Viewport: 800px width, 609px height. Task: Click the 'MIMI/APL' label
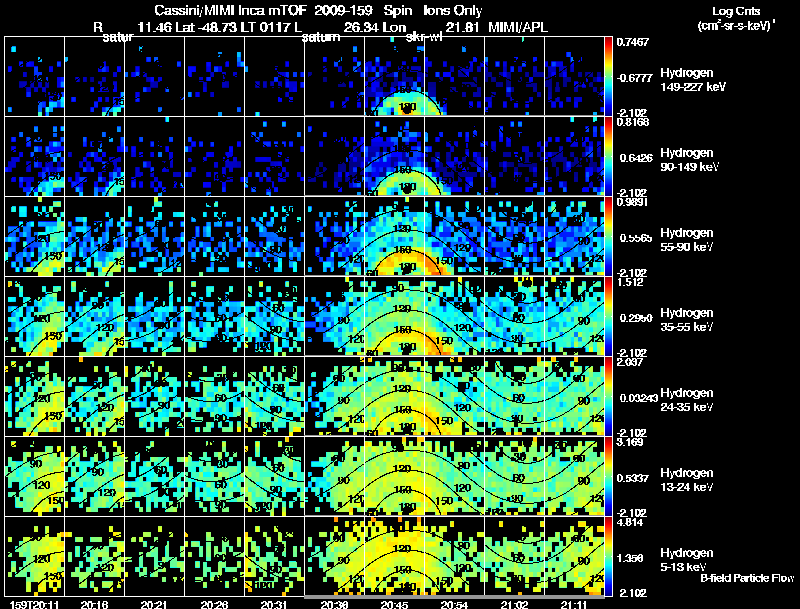tap(518, 27)
